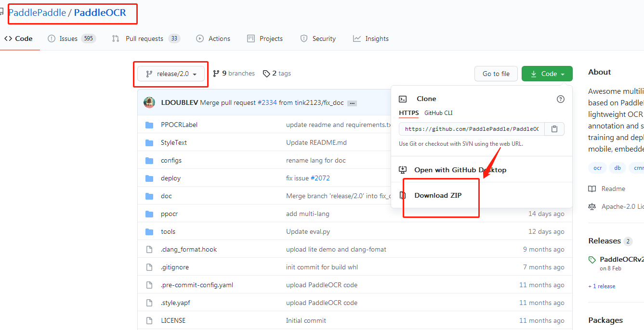
Task: Select the GitHub CLI clone tab
Action: click(438, 113)
